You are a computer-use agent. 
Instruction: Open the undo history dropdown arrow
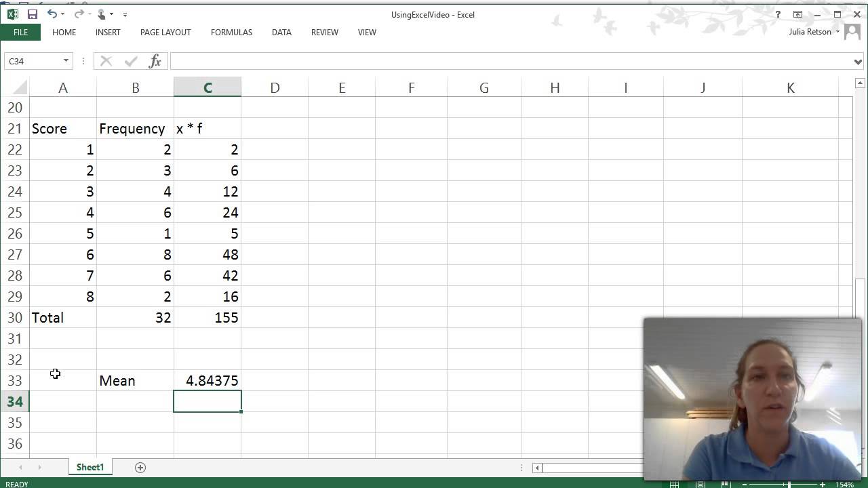[63, 14]
